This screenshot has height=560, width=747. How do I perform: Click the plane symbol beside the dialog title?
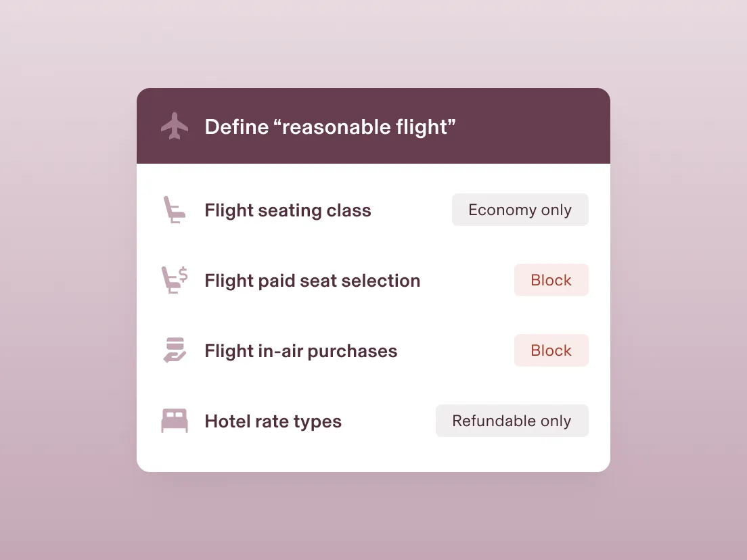175,126
